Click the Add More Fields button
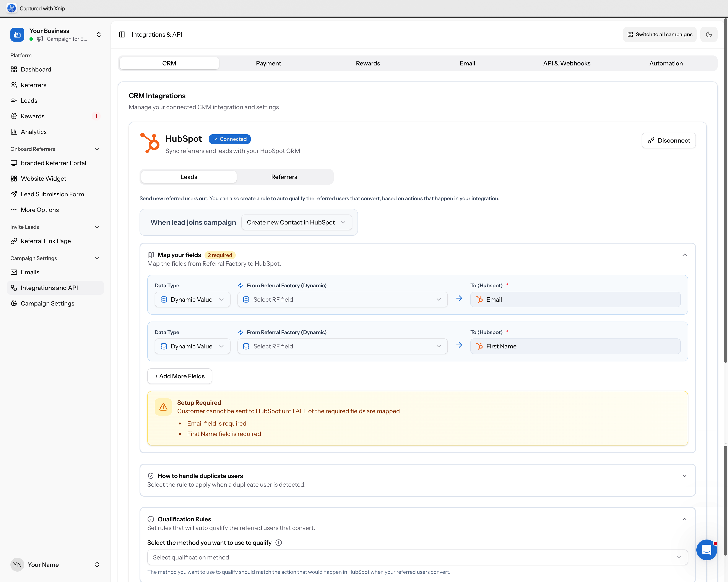This screenshot has width=728, height=582. pos(179,376)
